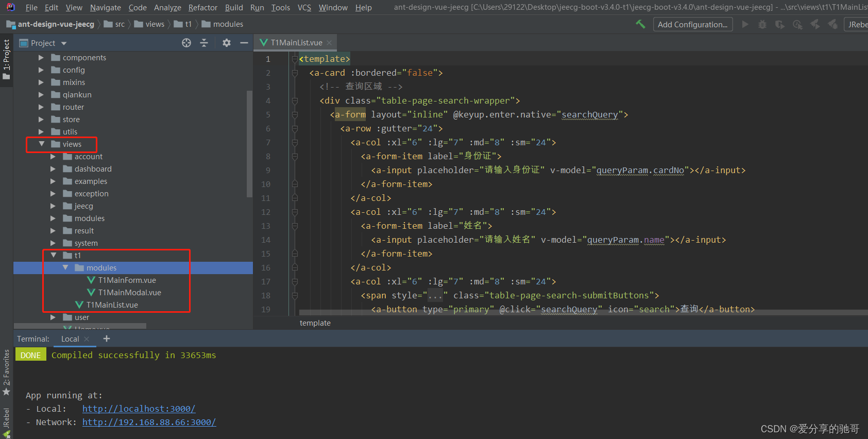868x439 pixels.
Task: Click the JRebel button in toolbar
Action: pos(856,24)
